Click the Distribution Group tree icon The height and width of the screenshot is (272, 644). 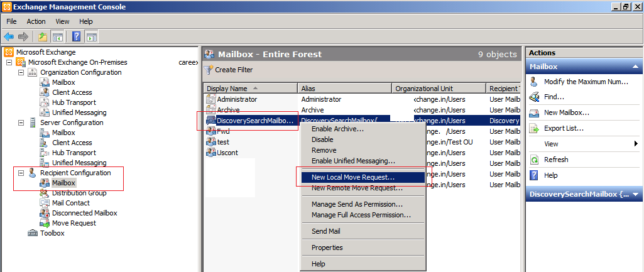[x=45, y=193]
